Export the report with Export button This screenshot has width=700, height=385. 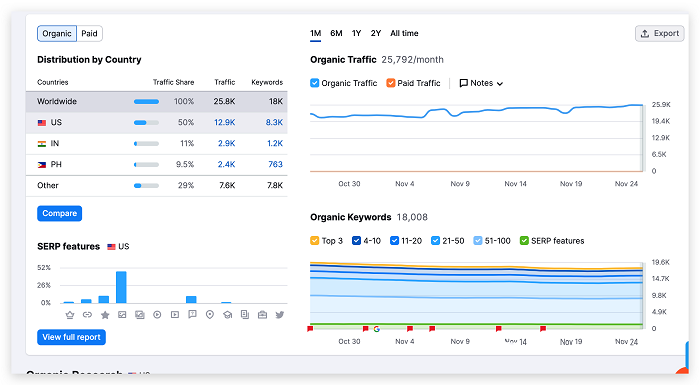pos(659,33)
